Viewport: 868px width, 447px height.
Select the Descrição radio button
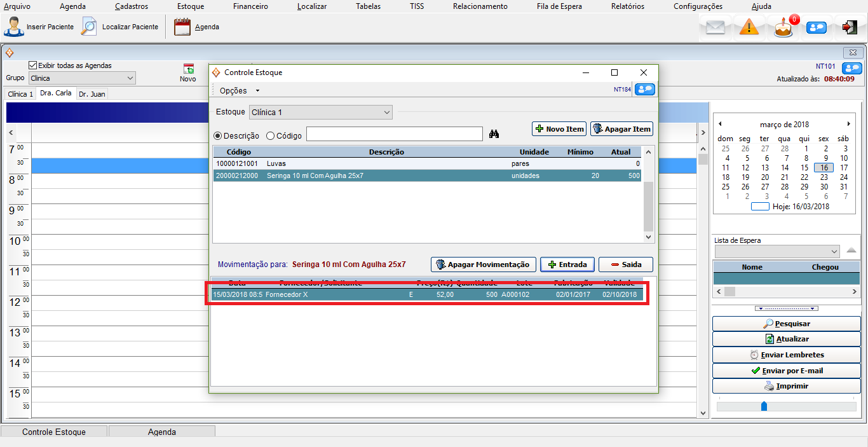(217, 135)
